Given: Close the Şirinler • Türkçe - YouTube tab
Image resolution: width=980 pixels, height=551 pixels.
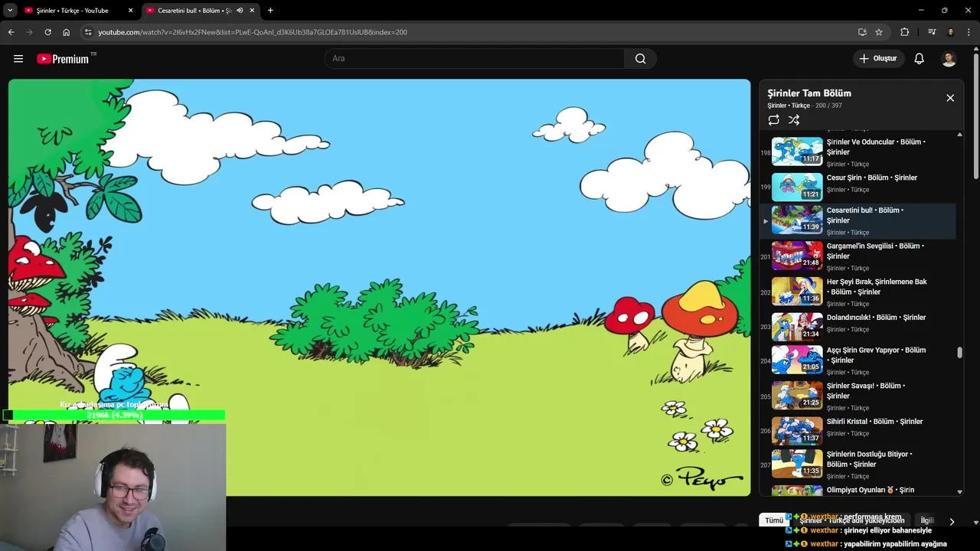Looking at the screenshot, I should point(130,11).
